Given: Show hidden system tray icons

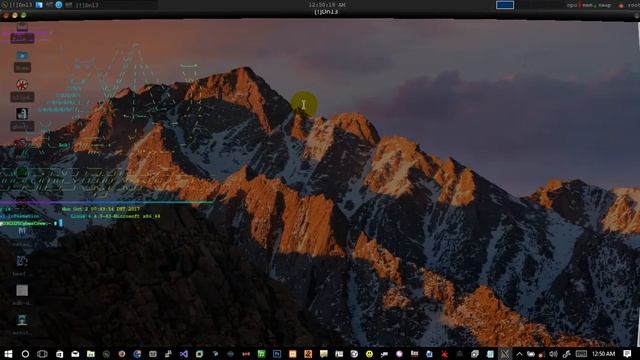Looking at the screenshot, I should [519, 354].
